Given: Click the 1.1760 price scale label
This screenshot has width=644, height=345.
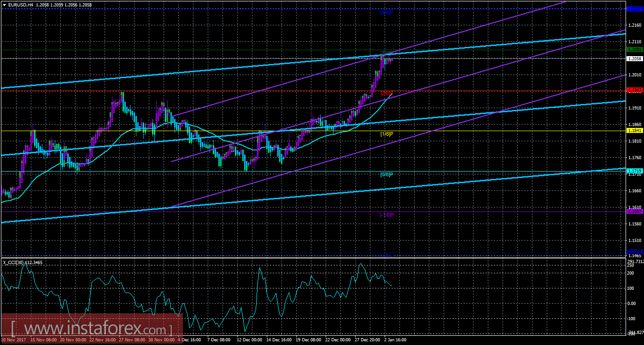Looking at the screenshot, I should coord(634,158).
